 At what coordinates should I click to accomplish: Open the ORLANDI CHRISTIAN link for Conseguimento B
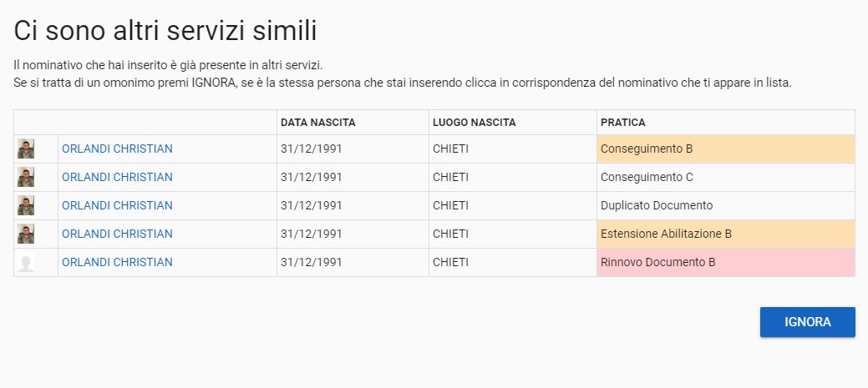click(117, 149)
